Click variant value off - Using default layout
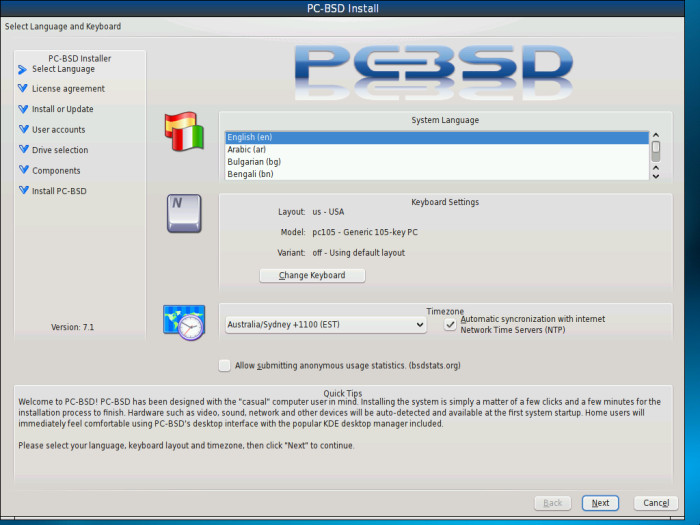 click(x=358, y=253)
